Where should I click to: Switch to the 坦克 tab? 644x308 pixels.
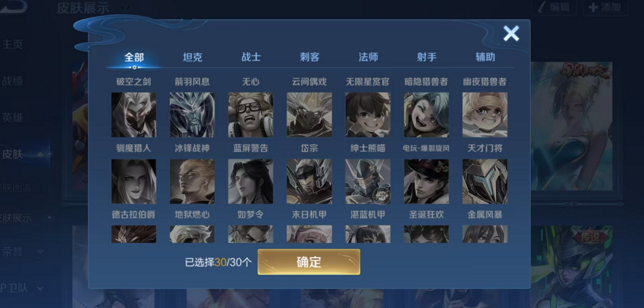[192, 57]
